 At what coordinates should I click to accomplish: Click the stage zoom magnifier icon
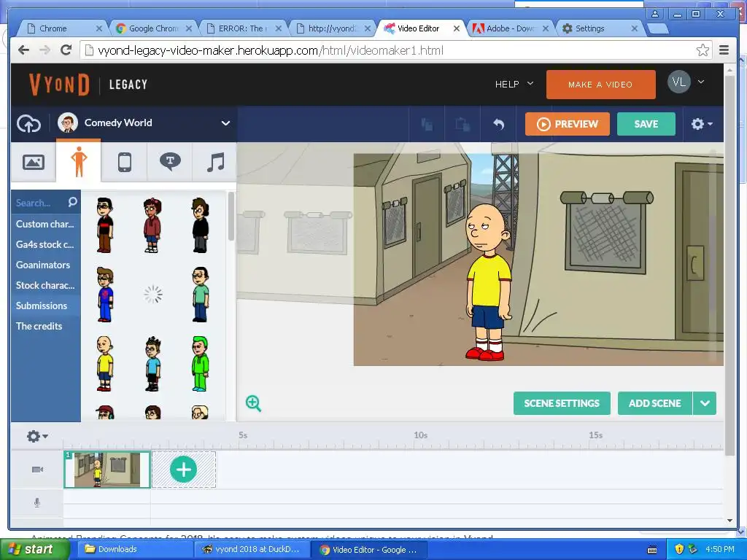253,403
